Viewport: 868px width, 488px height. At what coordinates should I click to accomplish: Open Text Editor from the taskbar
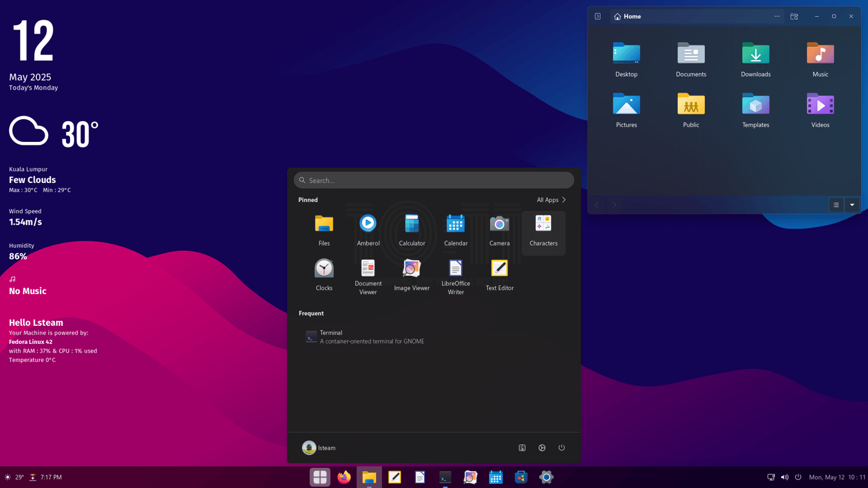coord(395,477)
